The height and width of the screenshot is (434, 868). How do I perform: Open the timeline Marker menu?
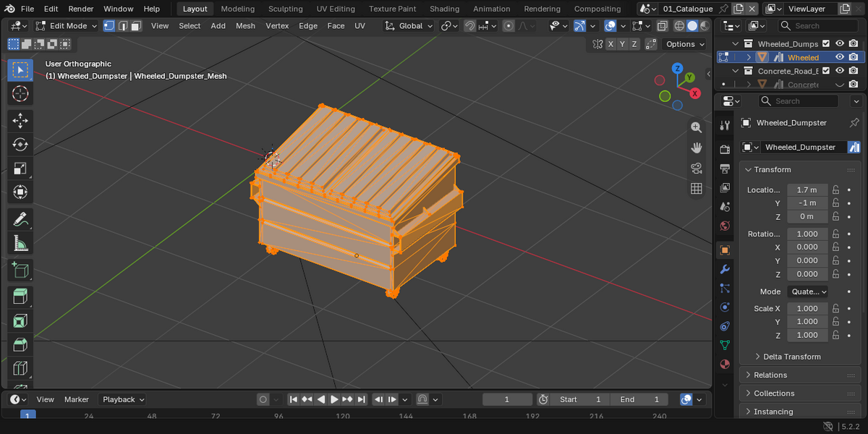pyautogui.click(x=77, y=399)
